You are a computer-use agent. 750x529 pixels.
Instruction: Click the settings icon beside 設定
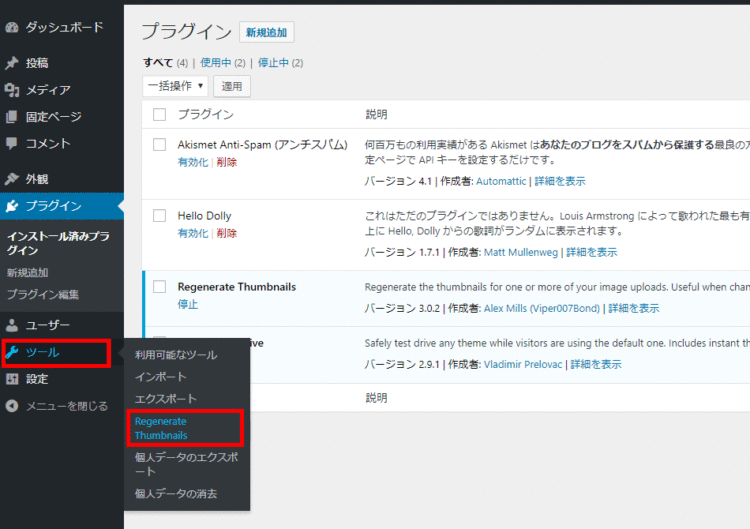pyautogui.click(x=12, y=379)
